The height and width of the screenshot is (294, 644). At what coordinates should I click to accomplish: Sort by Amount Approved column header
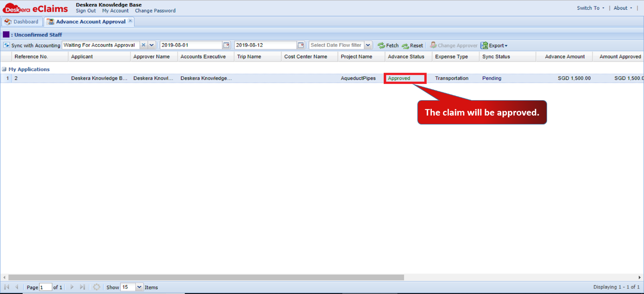[x=619, y=56]
